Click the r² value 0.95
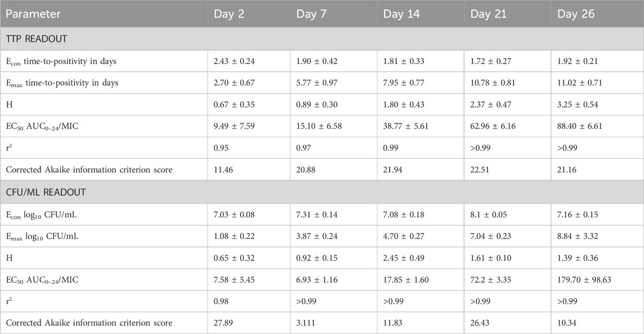Viewport: 644px width, 334px height. pos(222,148)
